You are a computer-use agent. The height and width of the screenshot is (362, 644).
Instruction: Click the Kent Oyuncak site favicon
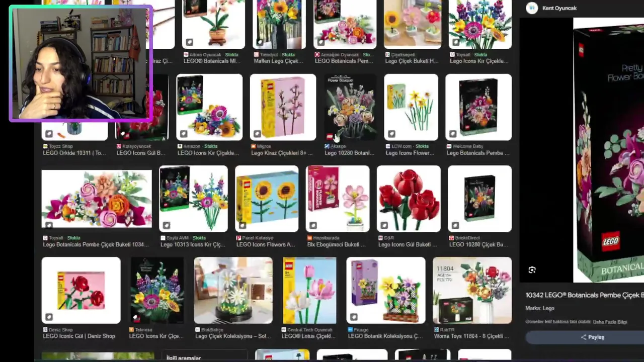(532, 8)
